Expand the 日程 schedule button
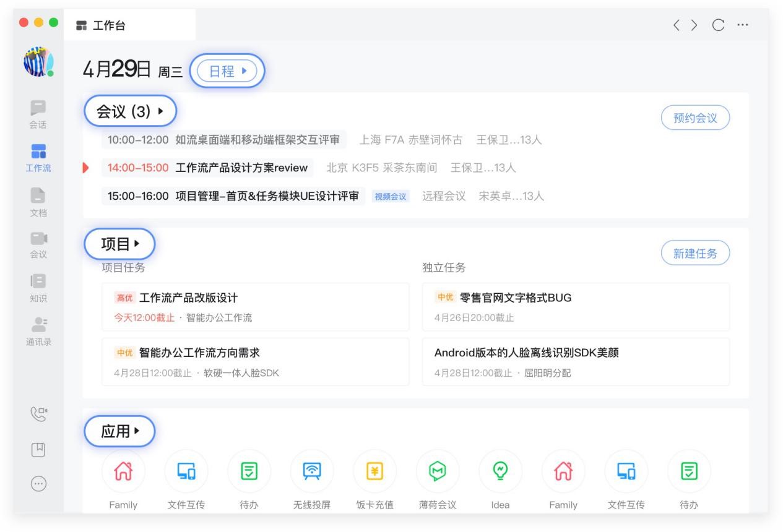Viewport: 783px width, 532px height. point(227,71)
